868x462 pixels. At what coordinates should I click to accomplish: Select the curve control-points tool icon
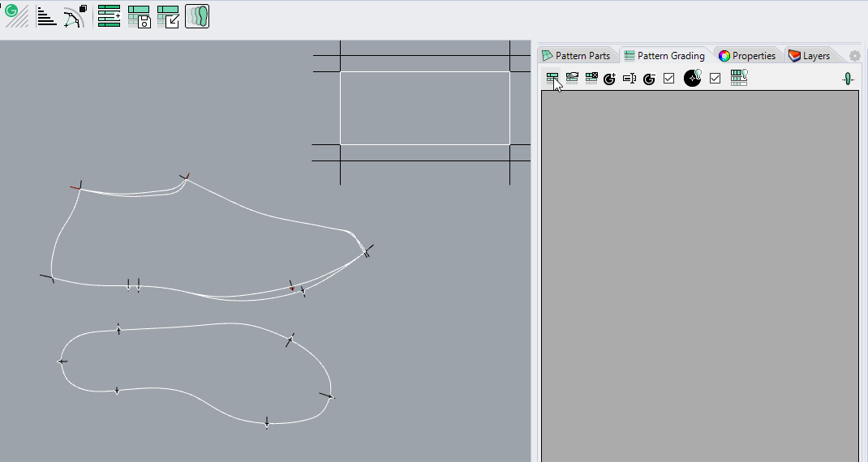point(75,16)
